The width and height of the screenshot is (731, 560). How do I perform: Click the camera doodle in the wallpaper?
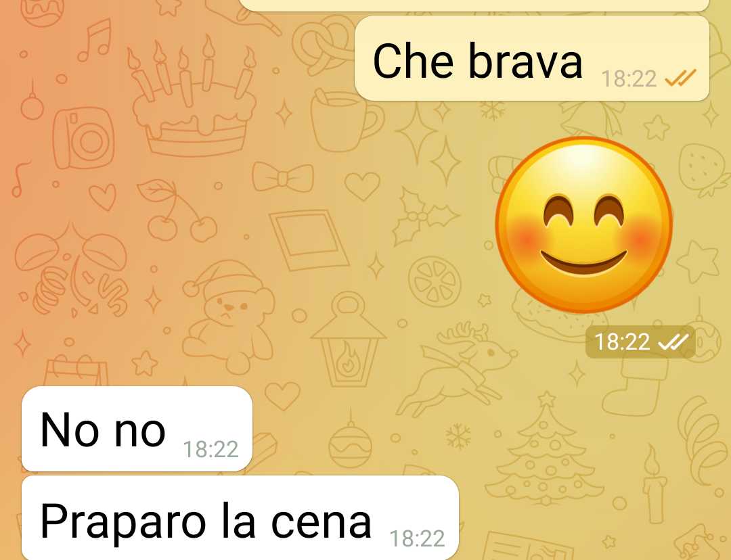83,139
